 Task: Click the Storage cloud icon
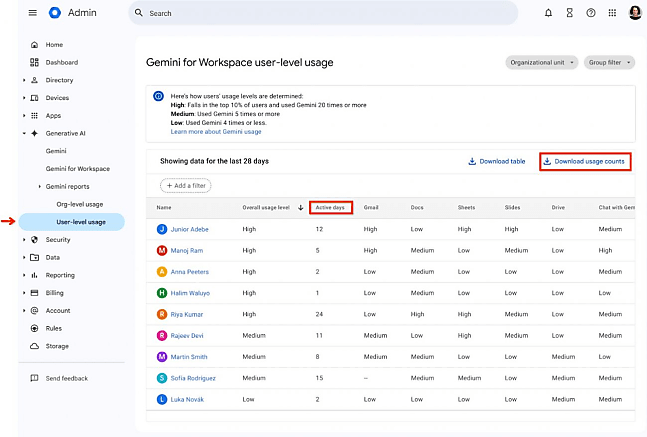(35, 346)
